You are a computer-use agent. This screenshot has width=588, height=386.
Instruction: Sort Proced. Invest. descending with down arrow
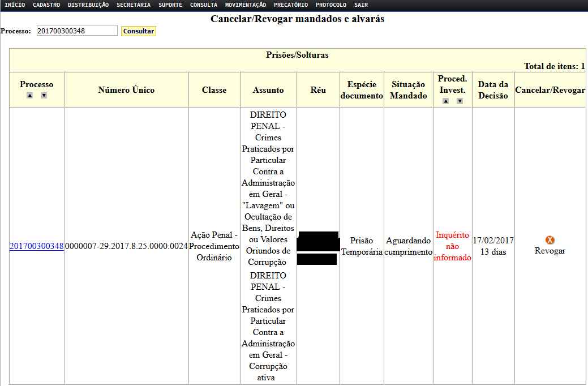click(460, 101)
